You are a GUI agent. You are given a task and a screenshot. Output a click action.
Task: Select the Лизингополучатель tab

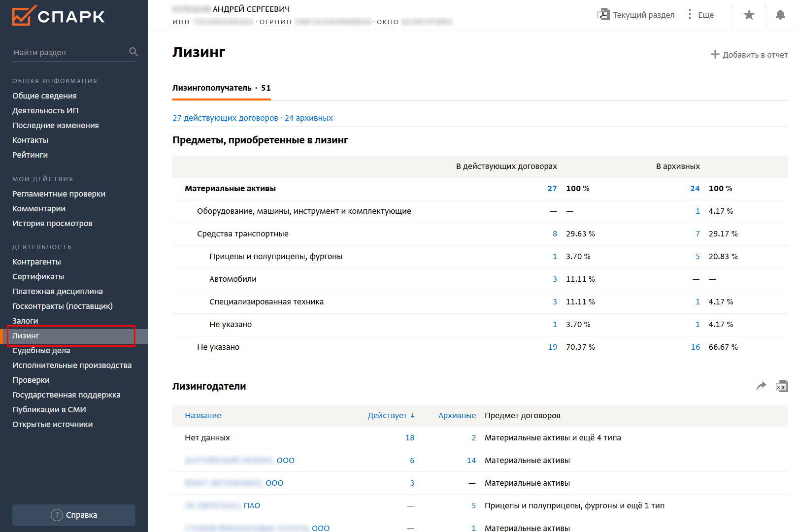click(x=221, y=88)
